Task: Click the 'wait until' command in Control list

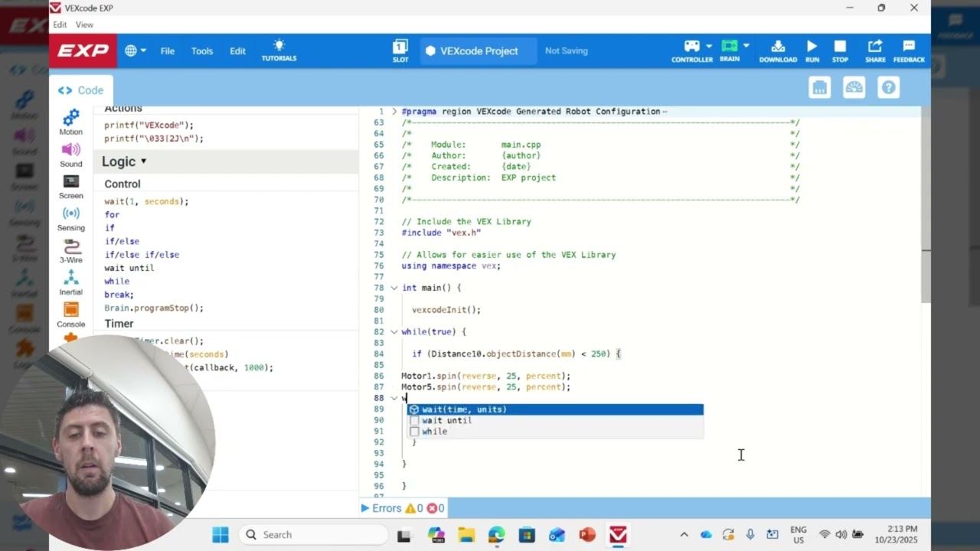Action: pyautogui.click(x=129, y=268)
